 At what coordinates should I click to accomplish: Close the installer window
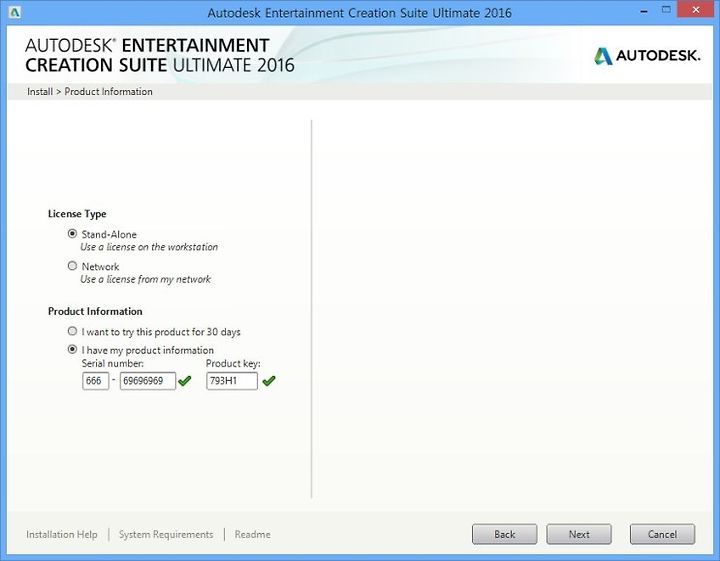(696, 10)
